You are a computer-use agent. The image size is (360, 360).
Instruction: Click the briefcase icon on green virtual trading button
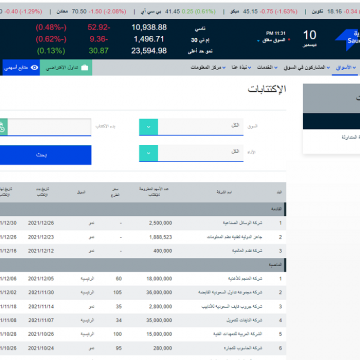click(x=85, y=68)
